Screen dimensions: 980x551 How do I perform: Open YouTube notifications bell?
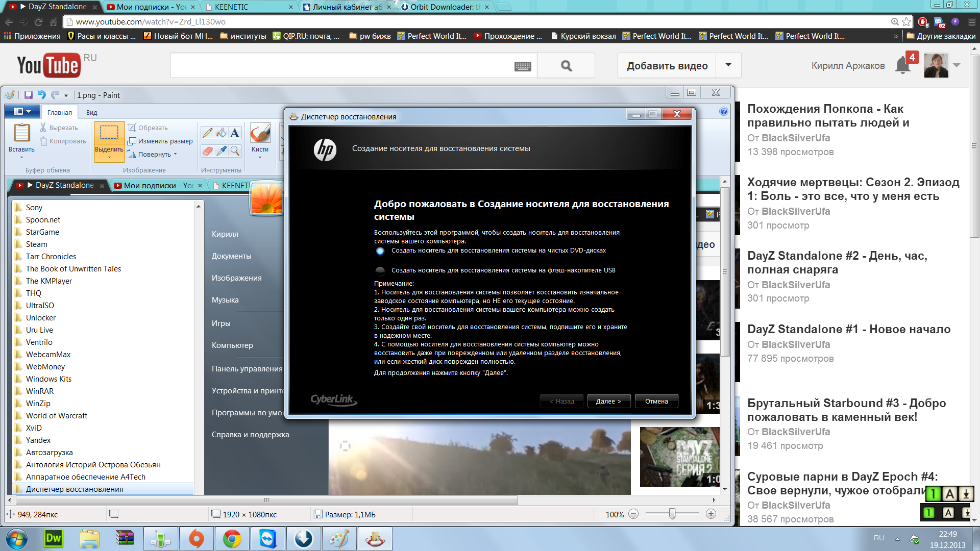(902, 66)
